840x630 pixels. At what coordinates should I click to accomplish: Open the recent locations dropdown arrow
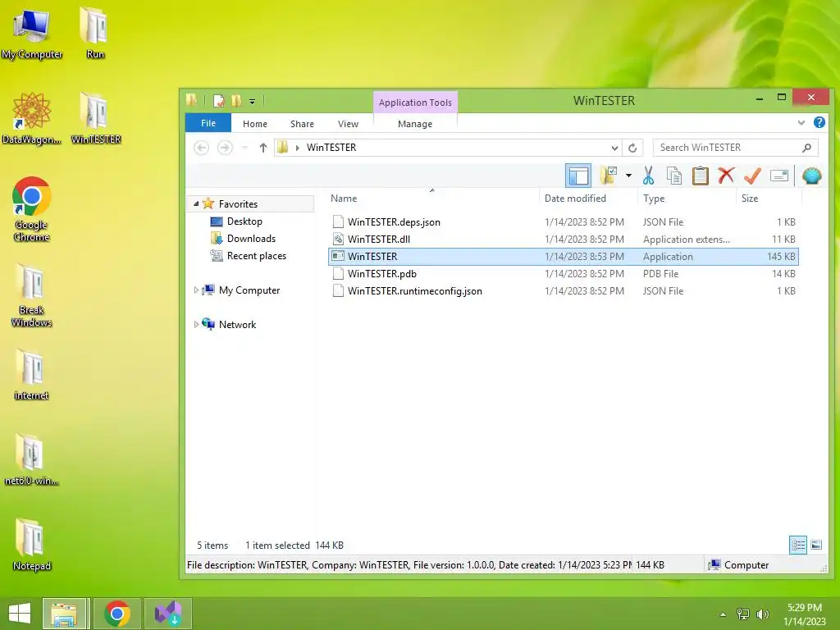244,148
